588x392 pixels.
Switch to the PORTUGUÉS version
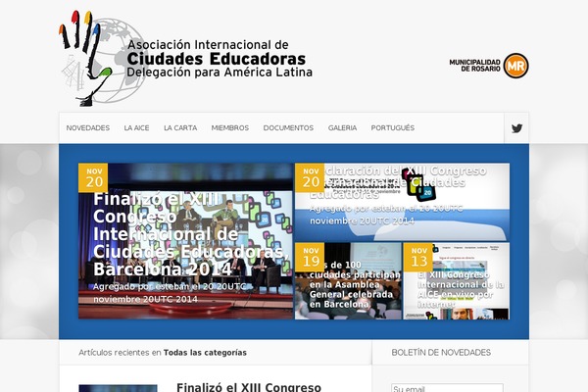393,128
